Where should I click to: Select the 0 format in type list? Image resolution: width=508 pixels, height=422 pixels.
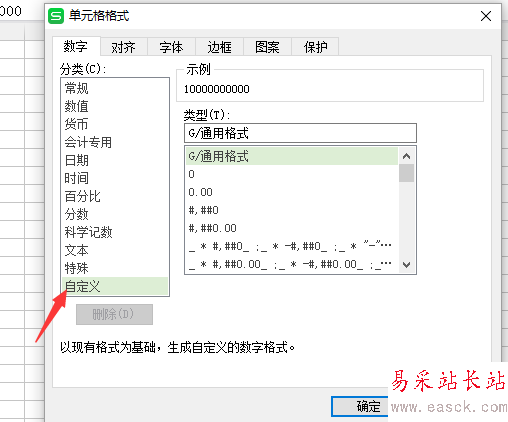292,174
